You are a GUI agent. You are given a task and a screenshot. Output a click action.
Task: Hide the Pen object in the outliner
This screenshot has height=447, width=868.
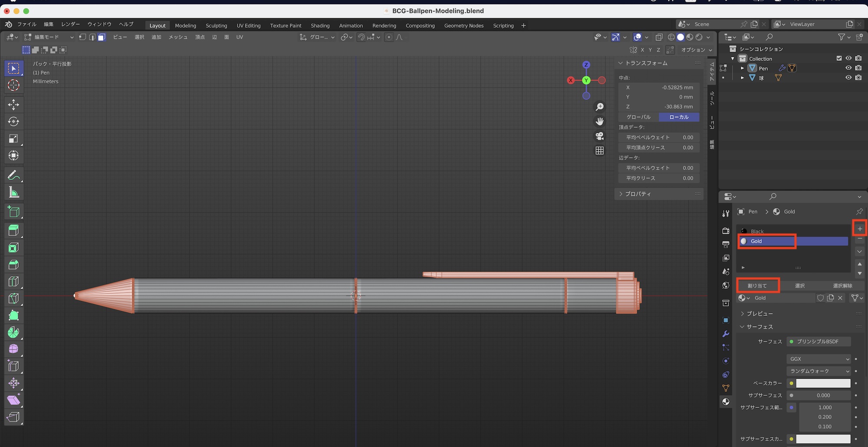(x=848, y=68)
